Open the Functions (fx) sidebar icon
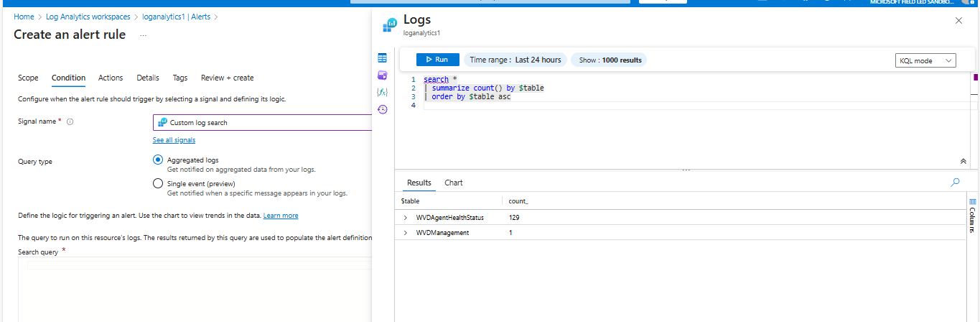The height and width of the screenshot is (322, 980). pos(382,92)
